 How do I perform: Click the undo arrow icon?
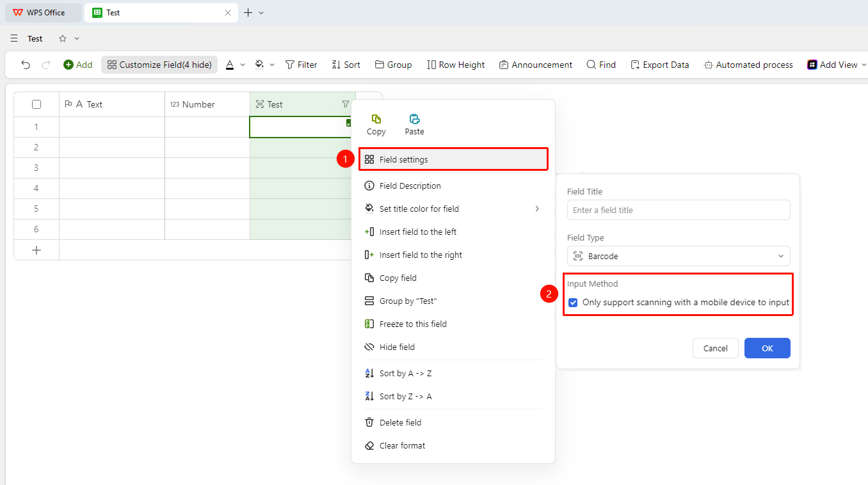[x=26, y=65]
